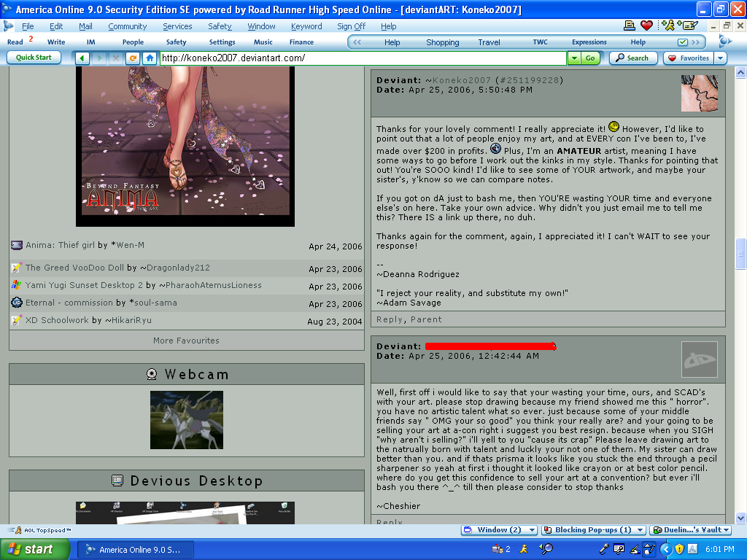
Task: Open Anima: Thief girl deviation link
Action: [60, 245]
